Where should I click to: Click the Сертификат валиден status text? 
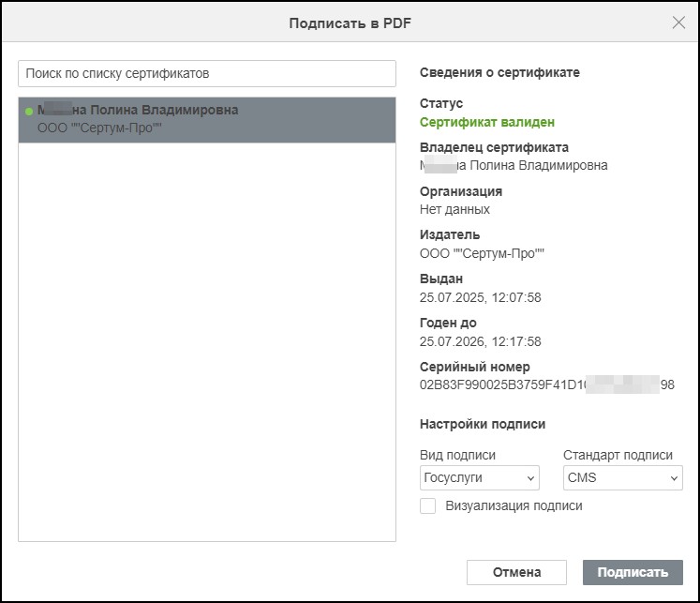(x=487, y=122)
